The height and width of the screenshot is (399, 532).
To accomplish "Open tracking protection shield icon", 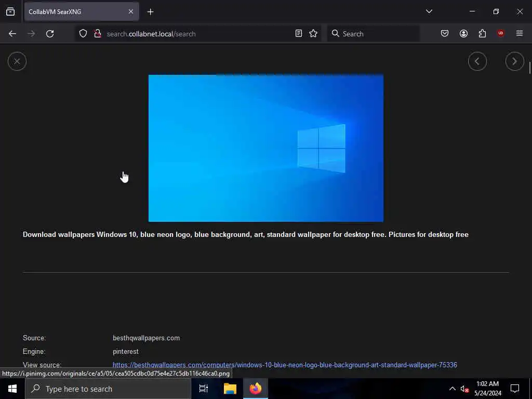I will point(83,34).
